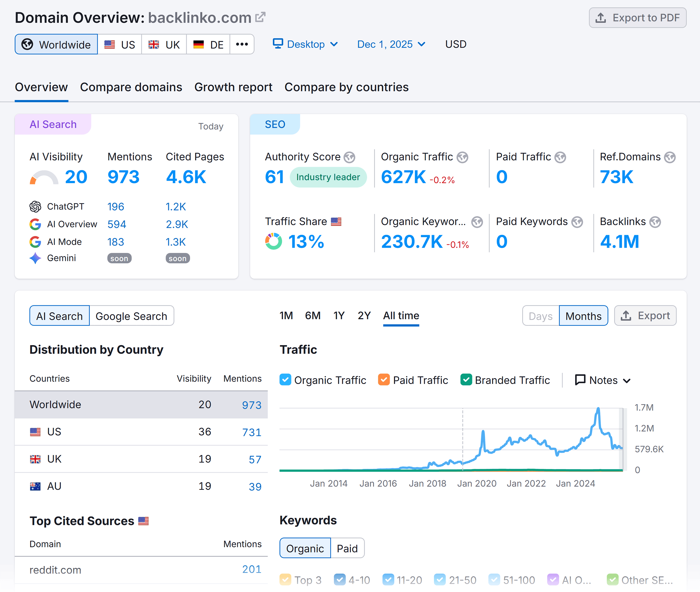Click the Gemini icon in AI Search panel
Screen dimensions: 700x592
tap(36, 258)
